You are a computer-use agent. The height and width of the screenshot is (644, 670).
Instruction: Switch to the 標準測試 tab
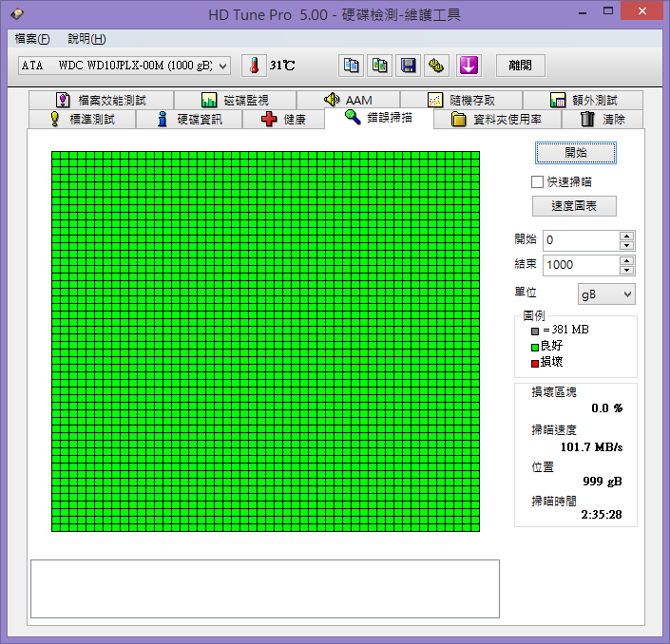(x=82, y=119)
